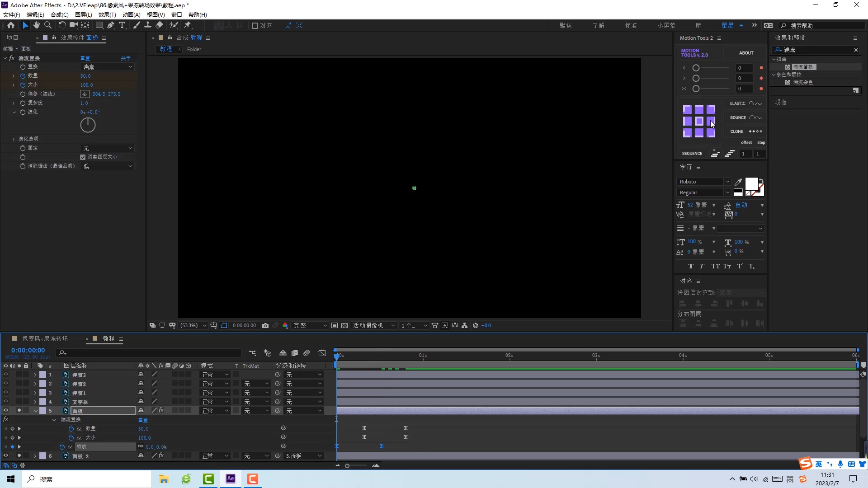
Task: Click the 搜索帮助 search field
Action: (x=823, y=26)
